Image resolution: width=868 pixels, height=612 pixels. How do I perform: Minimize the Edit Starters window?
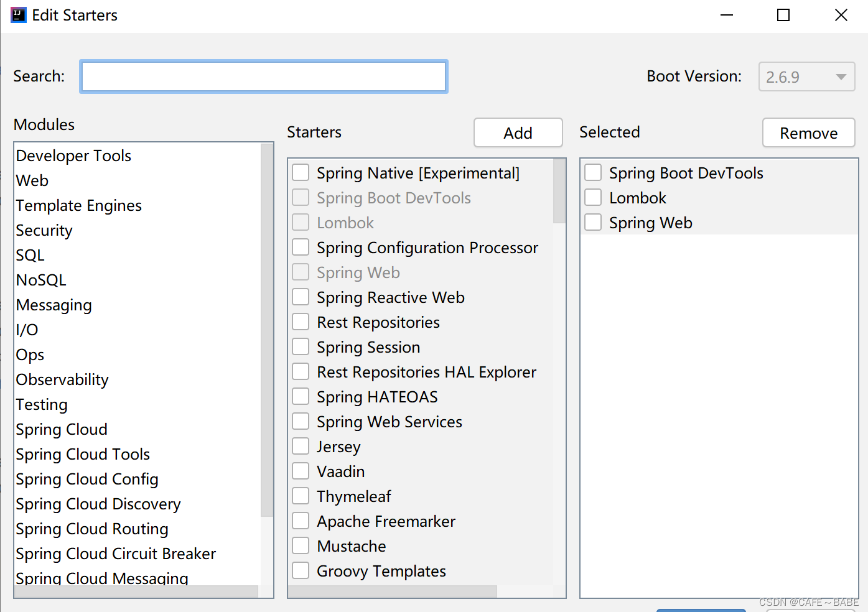pyautogui.click(x=726, y=15)
